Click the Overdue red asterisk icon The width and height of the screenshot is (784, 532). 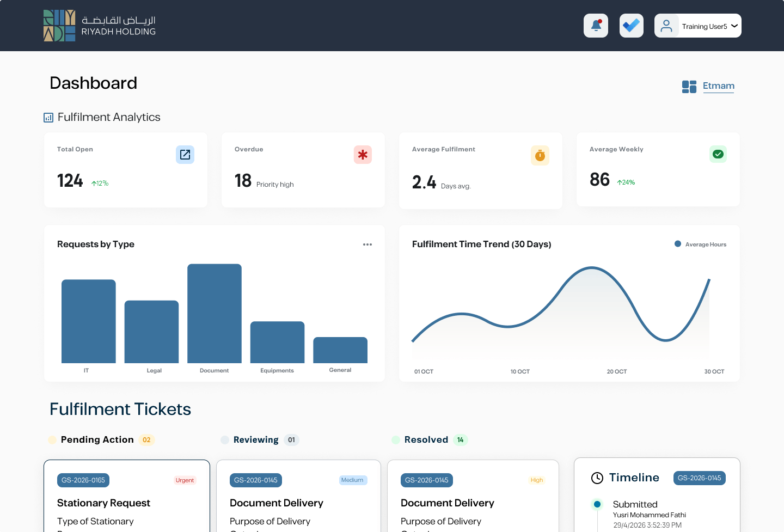click(x=363, y=155)
